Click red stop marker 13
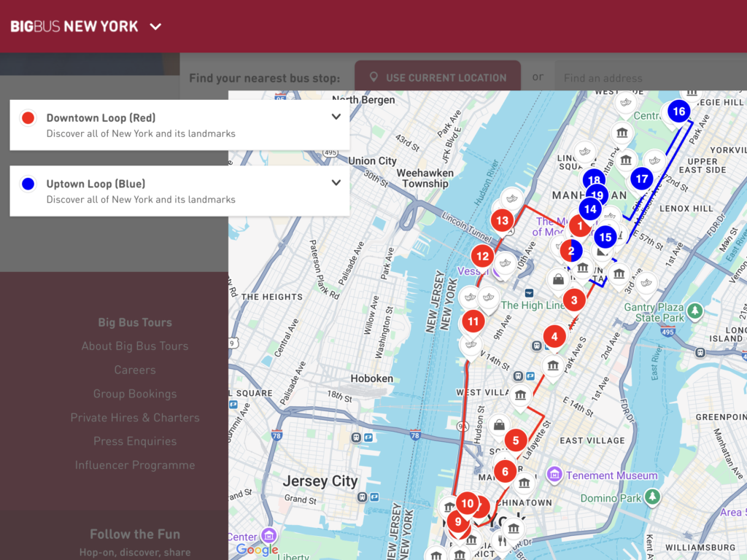The width and height of the screenshot is (747, 560). point(502,220)
